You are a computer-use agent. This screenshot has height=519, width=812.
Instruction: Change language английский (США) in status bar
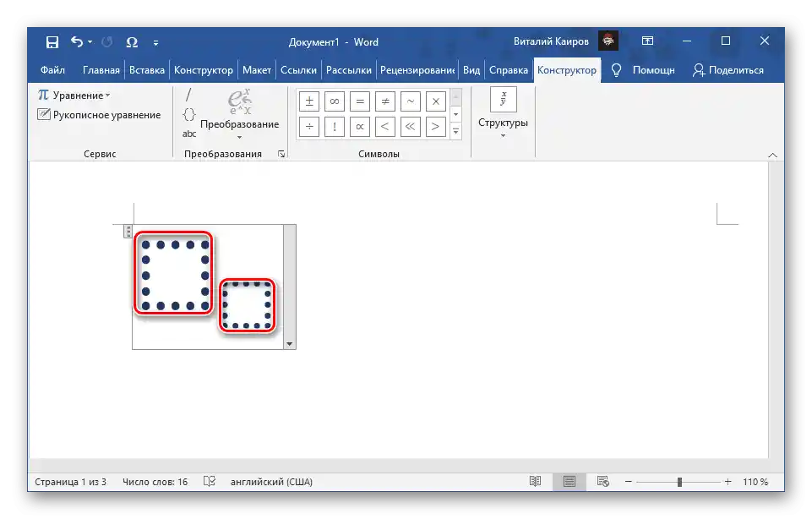click(x=271, y=482)
